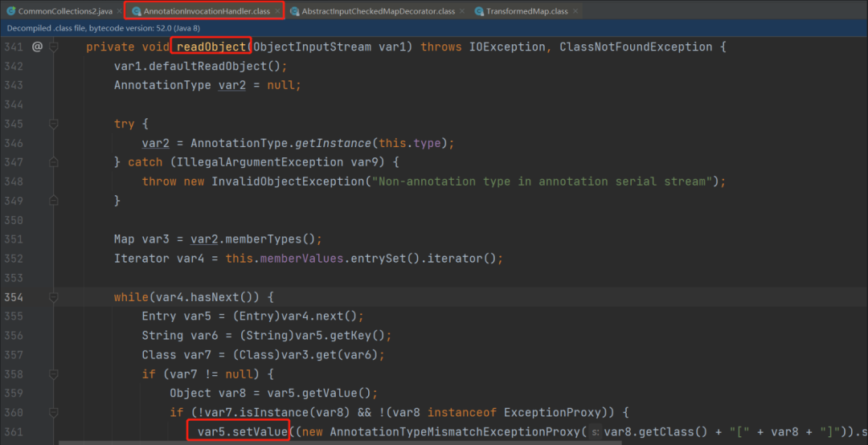Close the CommonCollections2.java tab
This screenshot has height=445, width=868.
point(119,11)
